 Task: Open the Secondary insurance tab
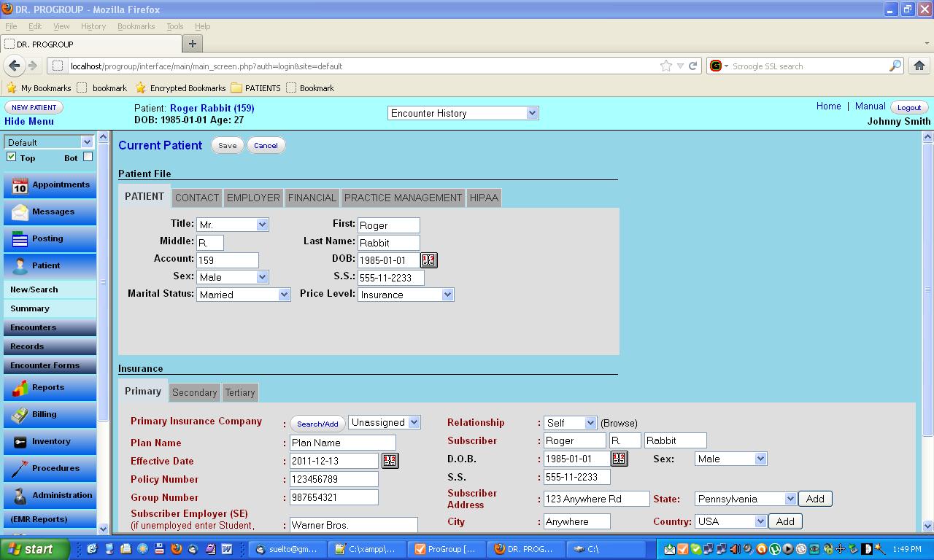click(194, 392)
